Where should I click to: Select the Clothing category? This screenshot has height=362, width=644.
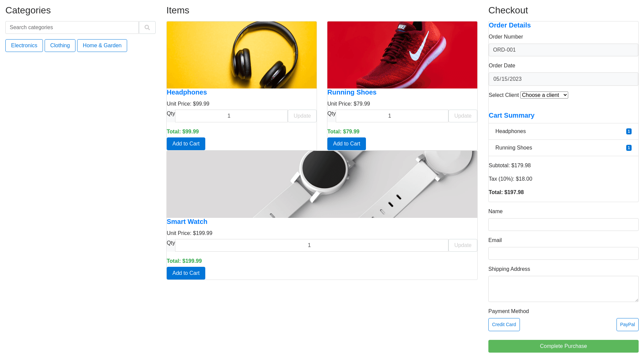[x=60, y=46]
